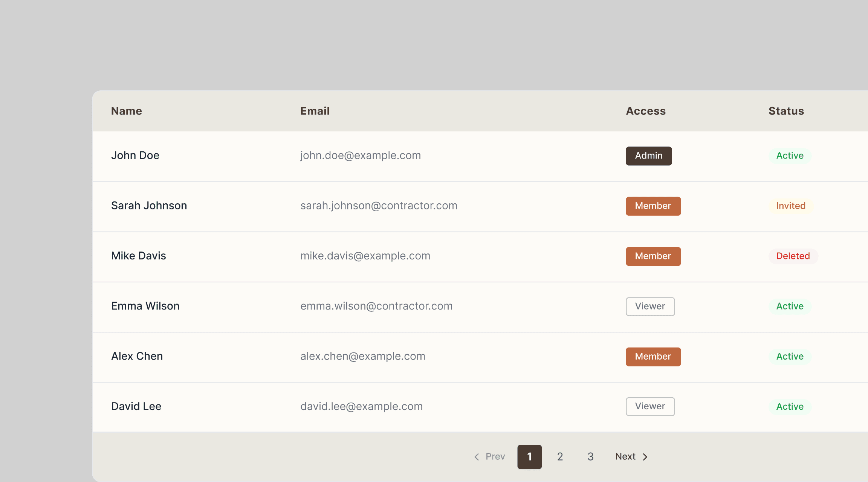This screenshot has width=868, height=482.
Task: Click alex.chen@example.com email
Action: (x=362, y=356)
